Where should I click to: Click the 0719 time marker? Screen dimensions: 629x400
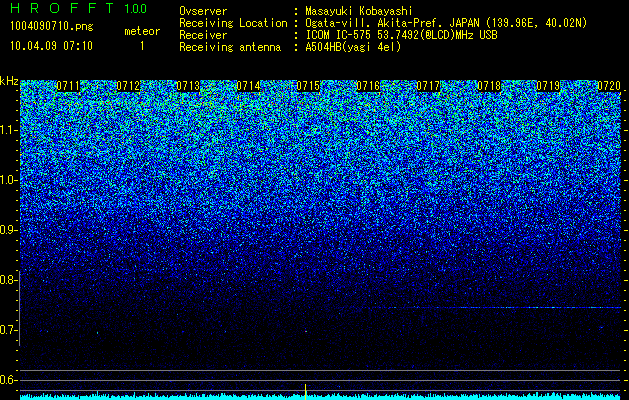[548, 86]
